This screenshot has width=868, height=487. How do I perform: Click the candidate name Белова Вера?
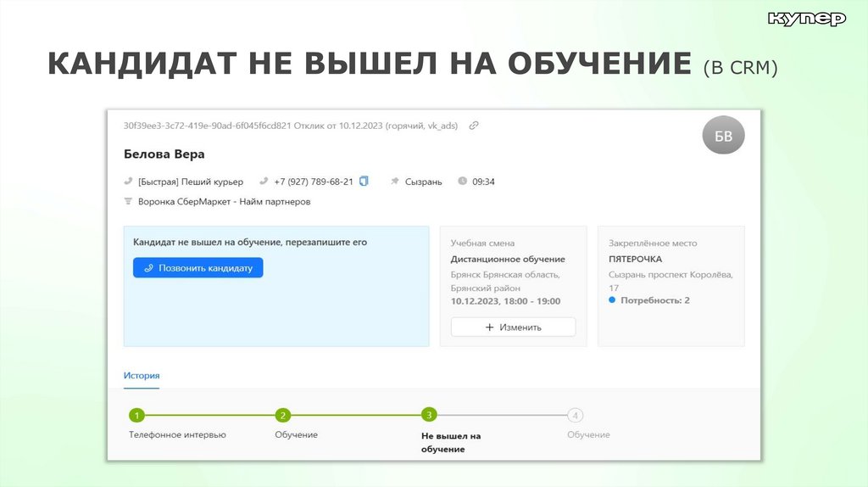164,154
